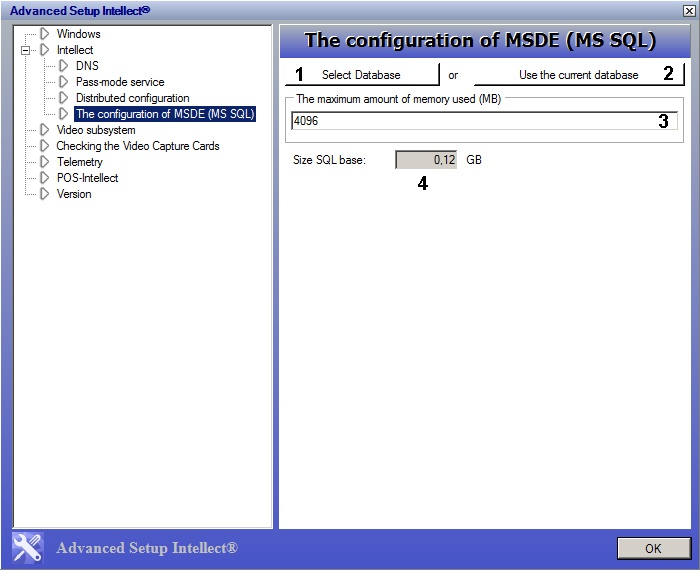This screenshot has height=570, width=700.
Task: Click the triangle icon beside Windows
Action: tap(44, 33)
